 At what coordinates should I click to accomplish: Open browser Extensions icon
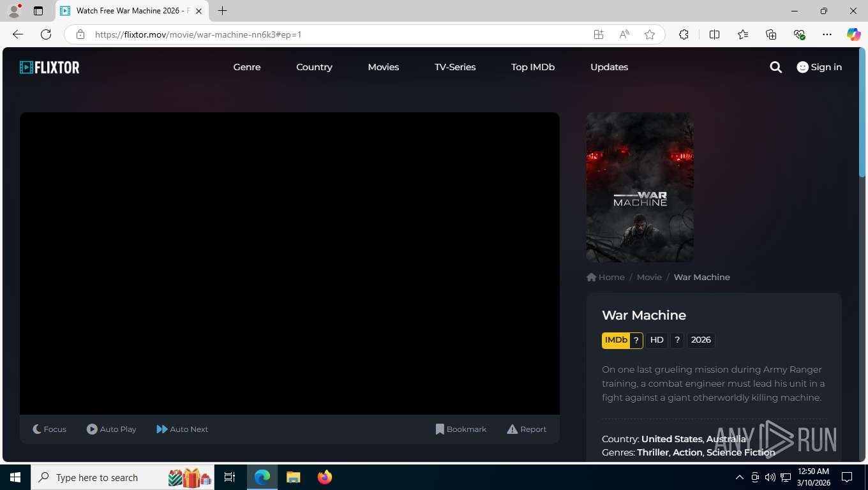tap(684, 34)
